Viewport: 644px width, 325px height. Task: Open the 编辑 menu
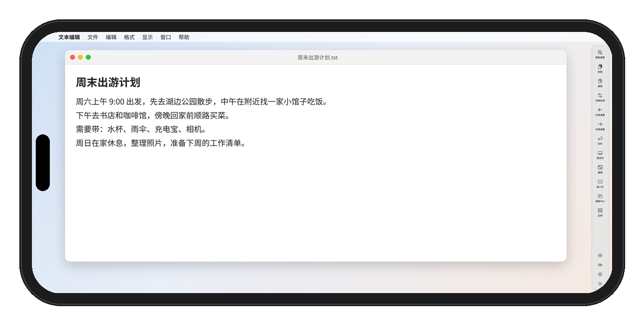pyautogui.click(x=111, y=37)
